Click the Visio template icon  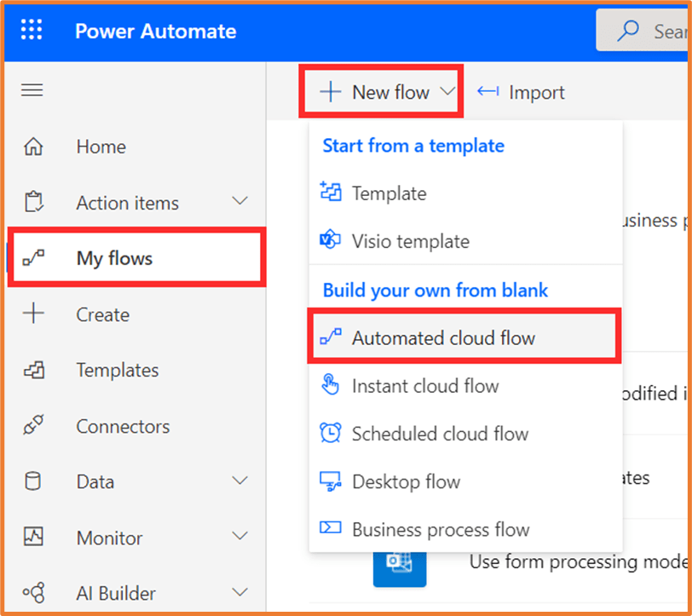pos(330,241)
